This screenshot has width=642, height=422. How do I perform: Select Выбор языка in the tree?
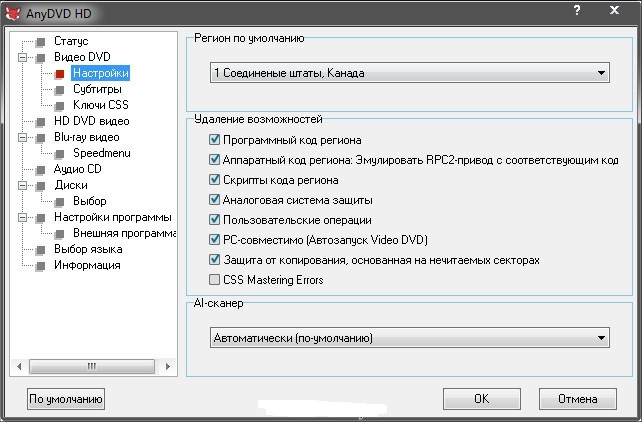88,249
